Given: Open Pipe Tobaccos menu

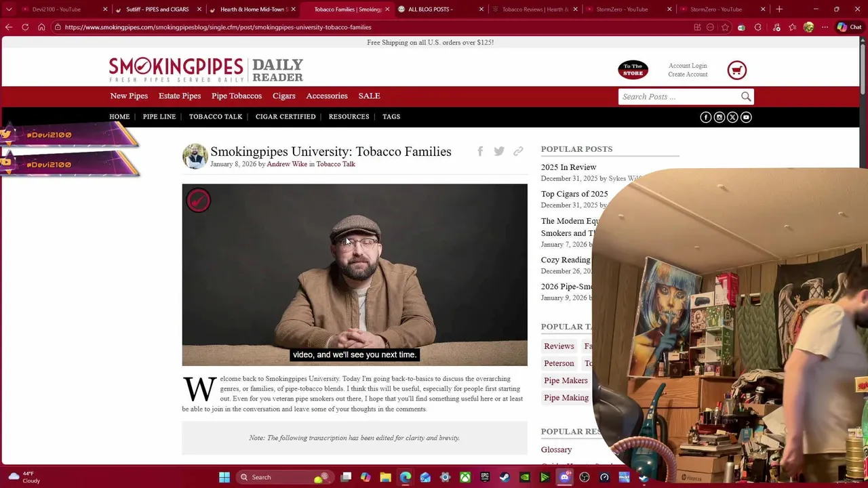Looking at the screenshot, I should 237,96.
